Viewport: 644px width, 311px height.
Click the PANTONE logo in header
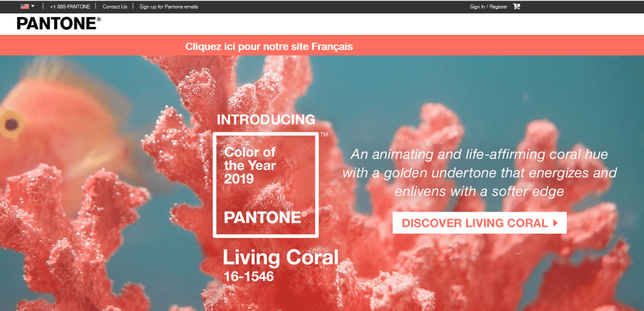[58, 23]
